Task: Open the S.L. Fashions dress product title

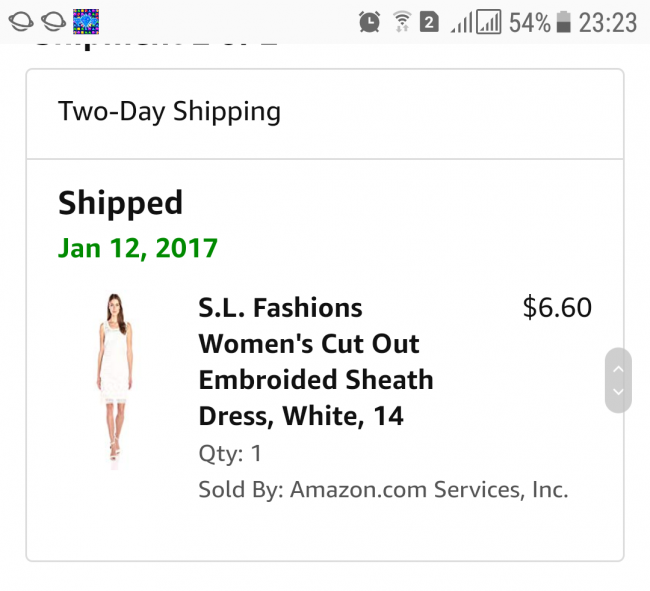Action: tap(316, 362)
